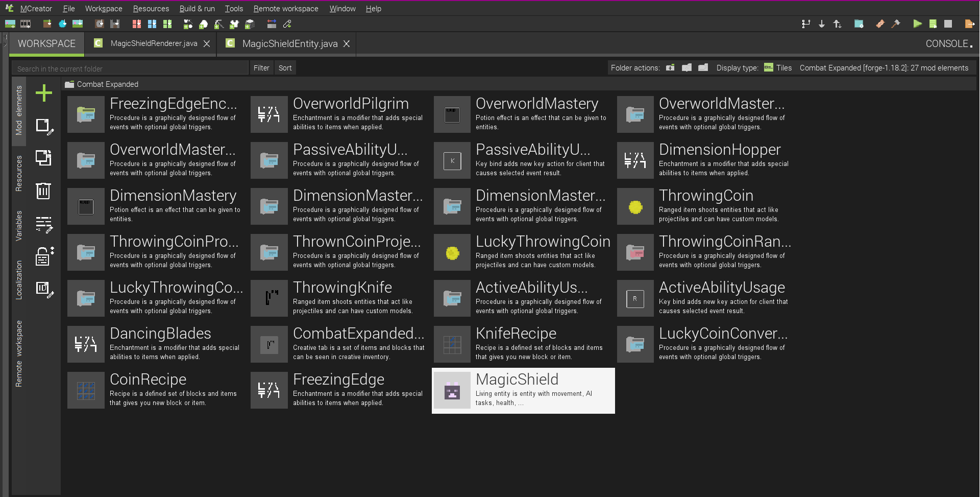Open the CONSOLE panel
The image size is (980, 497).
coord(947,43)
